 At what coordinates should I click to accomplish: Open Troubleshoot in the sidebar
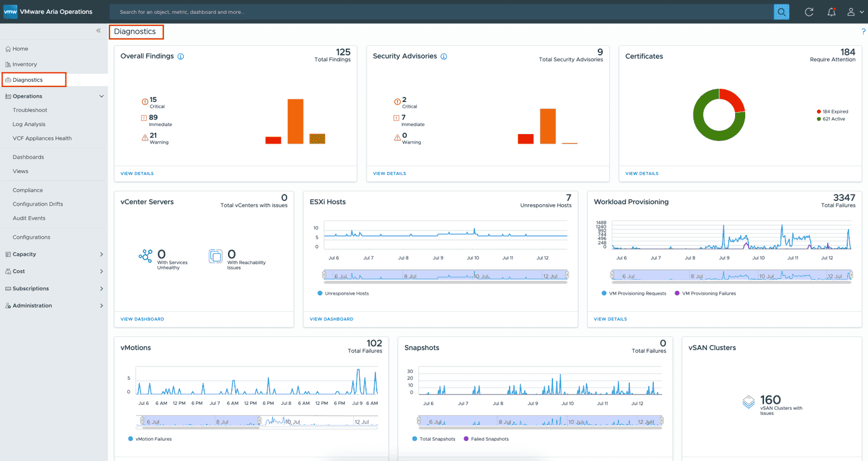pyautogui.click(x=30, y=110)
